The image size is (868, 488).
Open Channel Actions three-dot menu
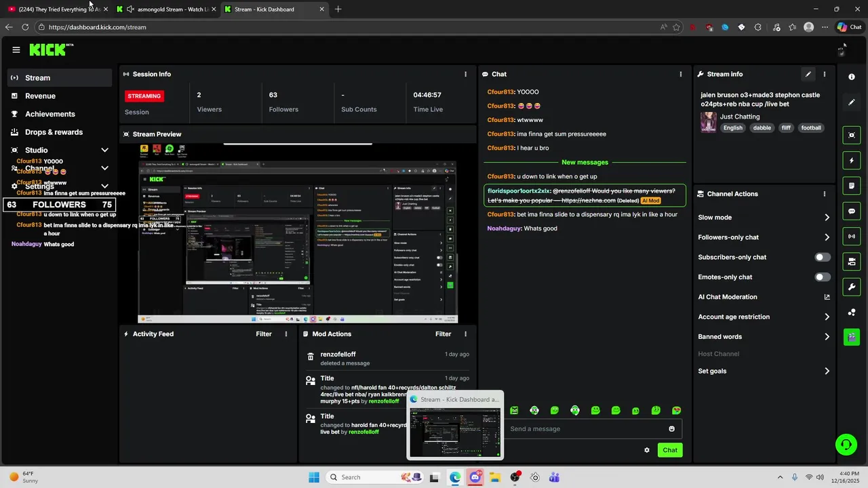click(x=825, y=194)
